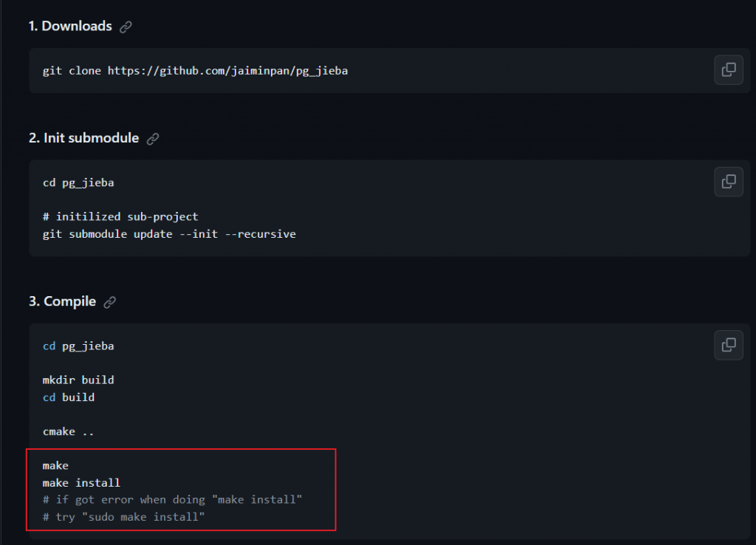Click the '1. Downloads' heading

coord(70,26)
